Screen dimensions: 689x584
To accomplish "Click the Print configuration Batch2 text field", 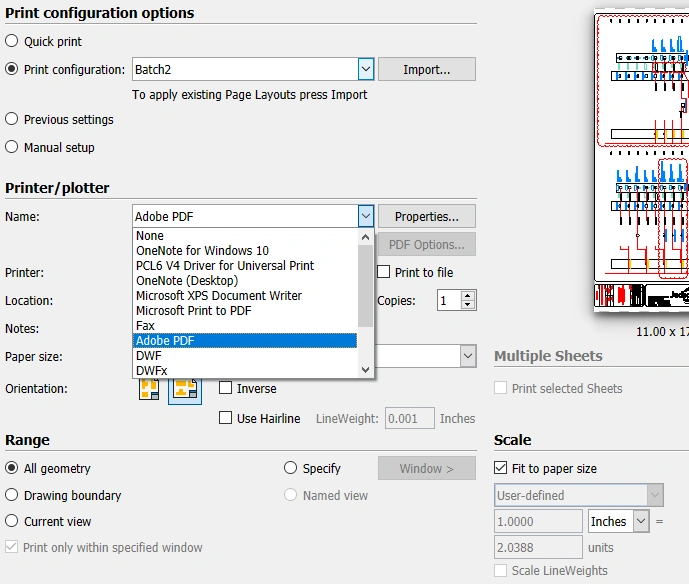I will (245, 69).
